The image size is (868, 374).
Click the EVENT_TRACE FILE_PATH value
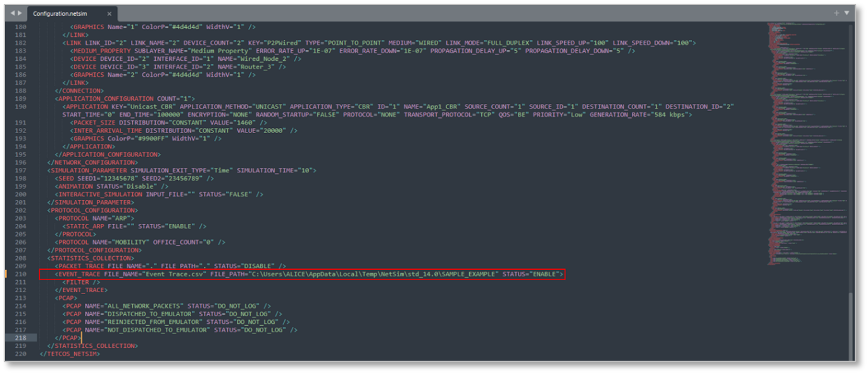[x=372, y=274]
